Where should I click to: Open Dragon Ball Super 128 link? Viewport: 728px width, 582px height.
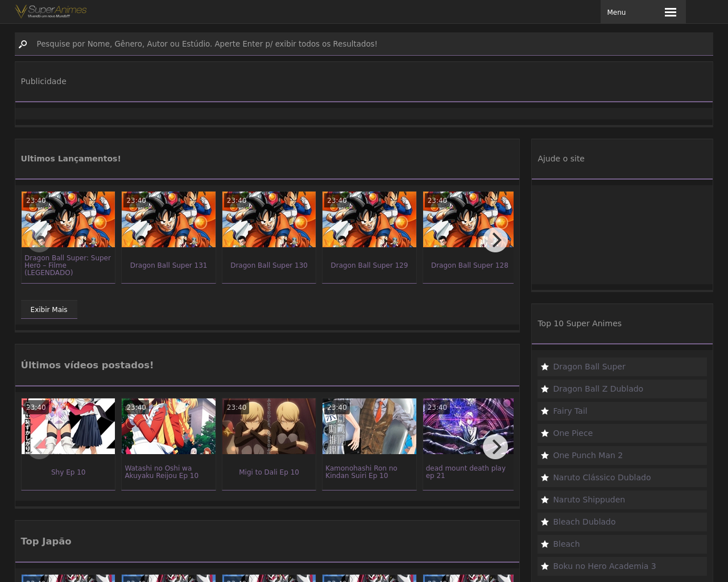pos(469,265)
